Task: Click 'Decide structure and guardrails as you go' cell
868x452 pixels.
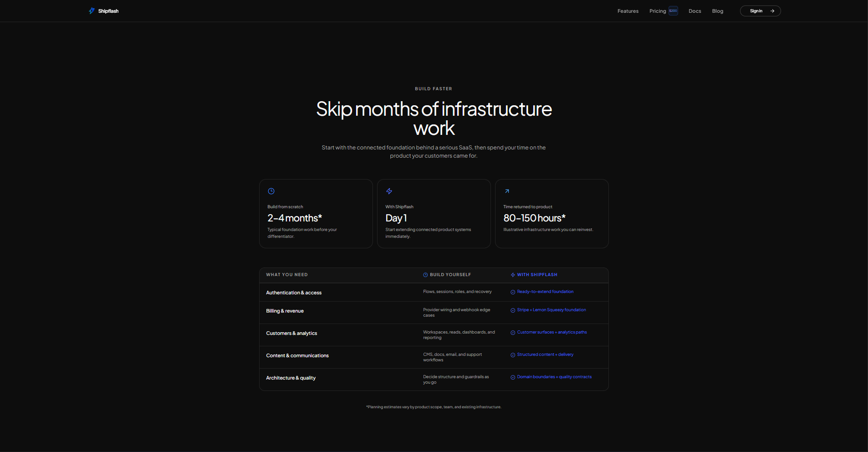Action: 456,380
